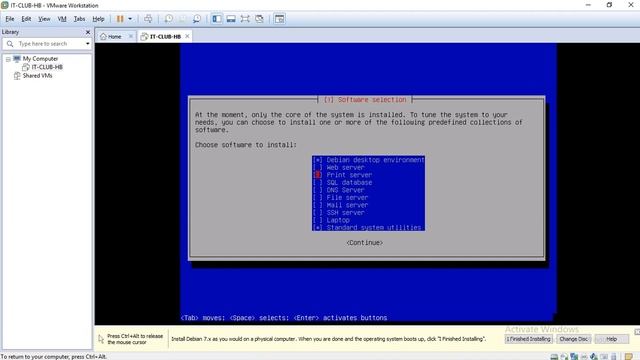Viewport: 640px width, 360px height.
Task: Enter full screen mode via toolbar icon
Action: click(245, 19)
